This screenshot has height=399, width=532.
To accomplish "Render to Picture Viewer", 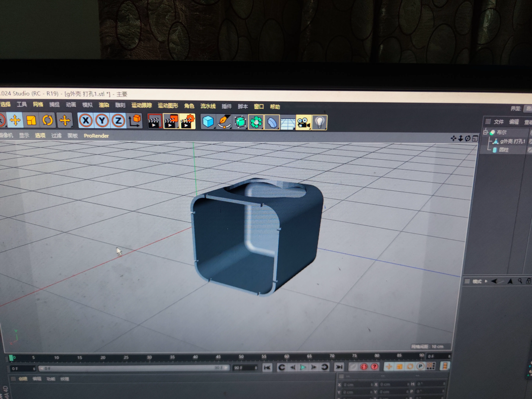I will point(171,121).
